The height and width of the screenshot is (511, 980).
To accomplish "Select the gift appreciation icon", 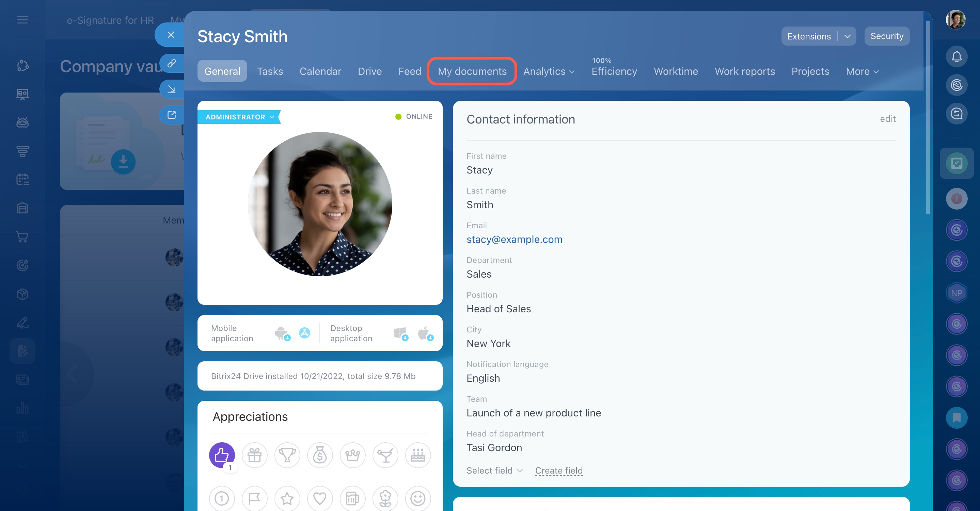I will [254, 455].
